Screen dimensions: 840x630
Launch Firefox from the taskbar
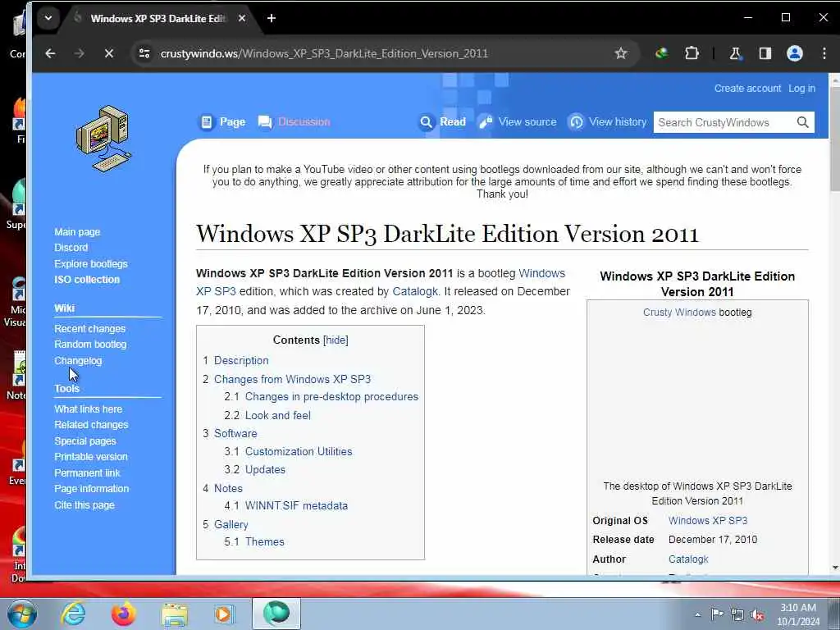pos(123,614)
